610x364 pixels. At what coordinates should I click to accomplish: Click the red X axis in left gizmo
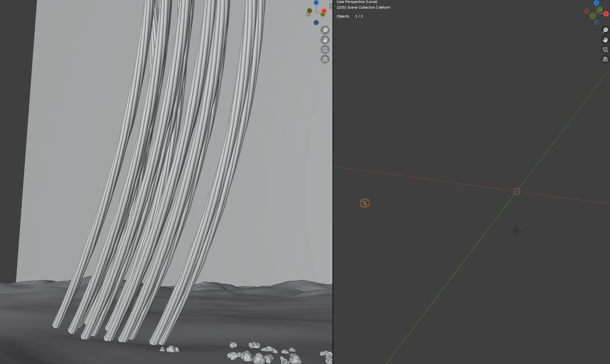[x=324, y=11]
